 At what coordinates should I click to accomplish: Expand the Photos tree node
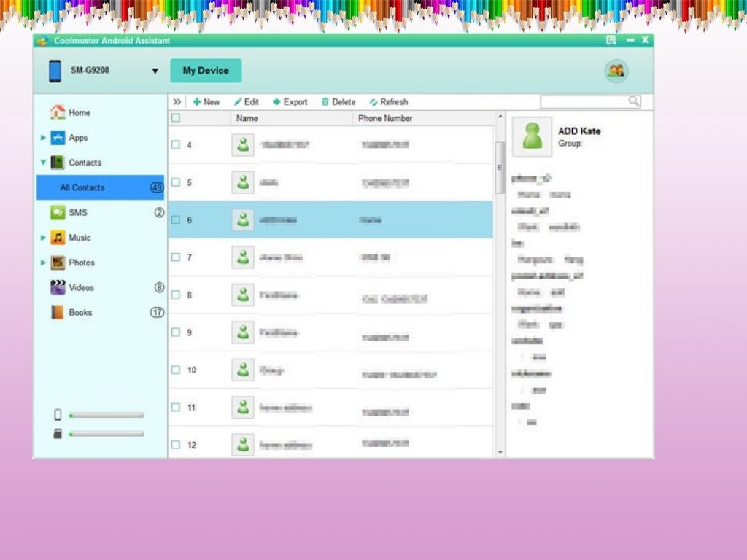point(43,262)
